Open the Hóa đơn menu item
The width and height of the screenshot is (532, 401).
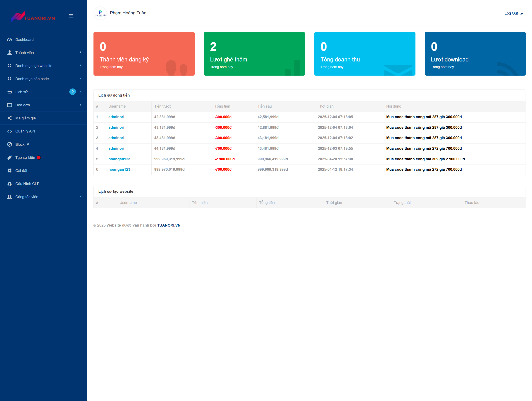(23, 105)
